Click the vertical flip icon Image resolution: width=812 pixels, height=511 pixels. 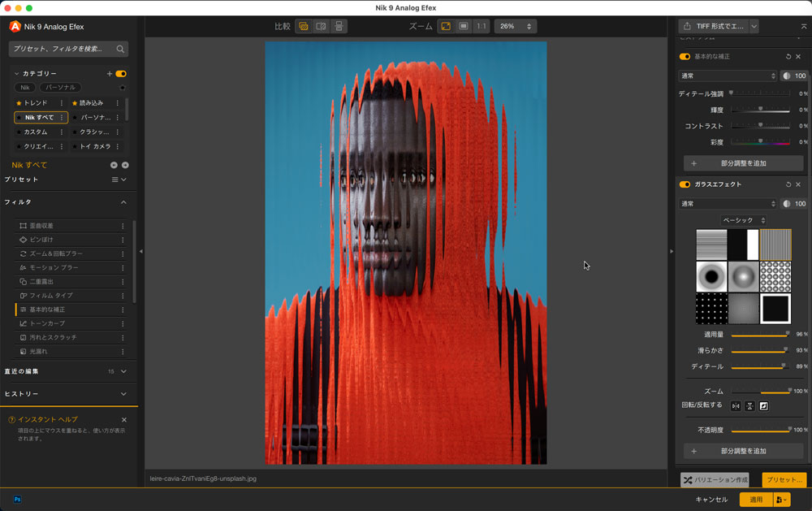pyautogui.click(x=749, y=406)
